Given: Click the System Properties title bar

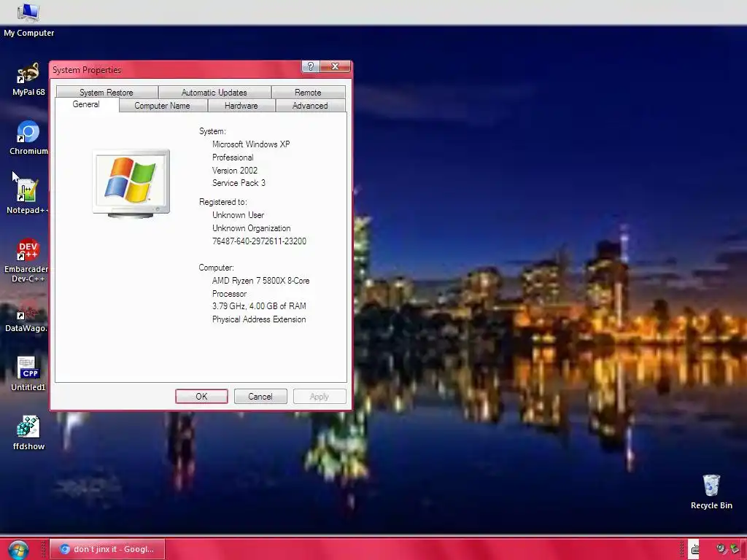Looking at the screenshot, I should pyautogui.click(x=177, y=69).
